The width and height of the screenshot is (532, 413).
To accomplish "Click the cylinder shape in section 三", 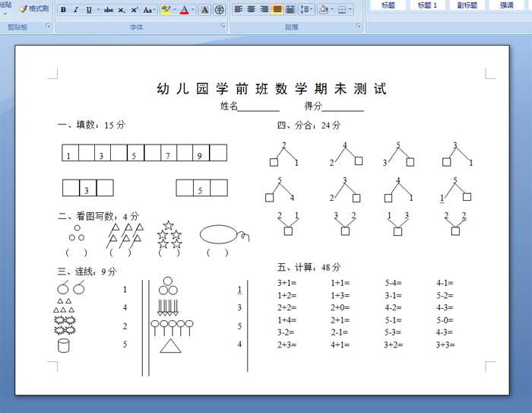I will pyautogui.click(x=63, y=345).
